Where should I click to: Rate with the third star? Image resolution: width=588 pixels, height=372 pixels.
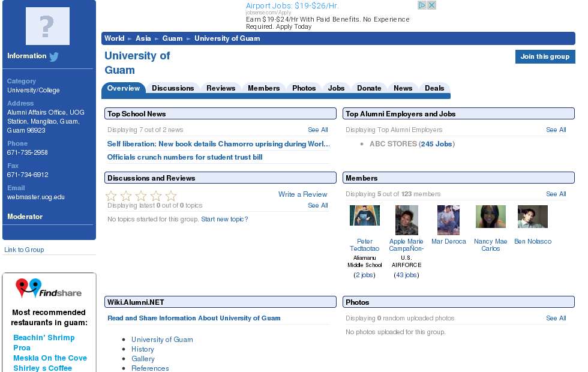pos(141,196)
